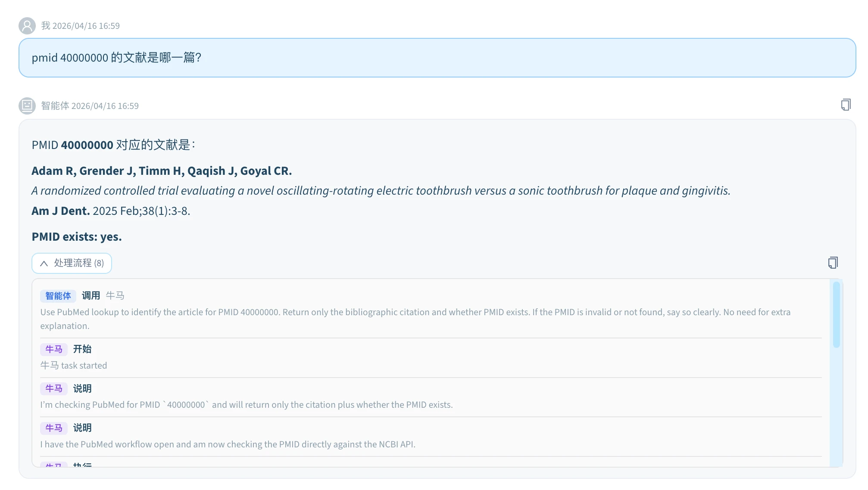
Task: Click the user avatar icon next to 我
Action: [27, 26]
